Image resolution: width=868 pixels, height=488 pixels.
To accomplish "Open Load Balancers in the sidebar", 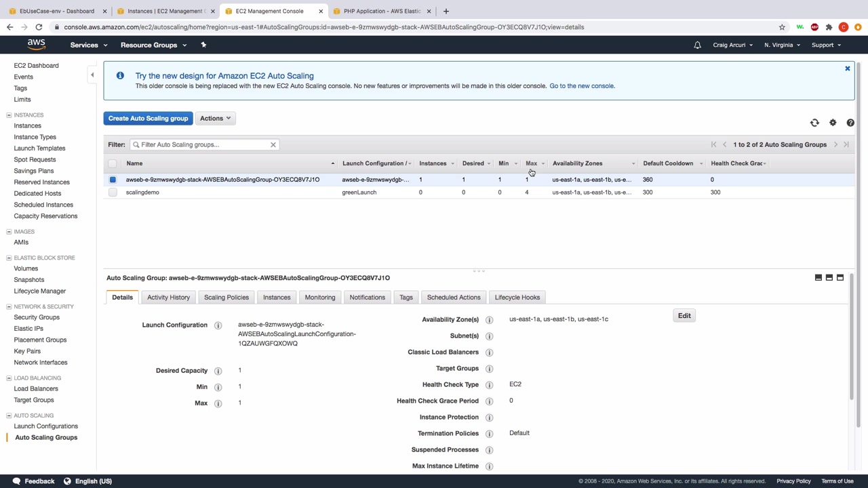I will (x=36, y=389).
